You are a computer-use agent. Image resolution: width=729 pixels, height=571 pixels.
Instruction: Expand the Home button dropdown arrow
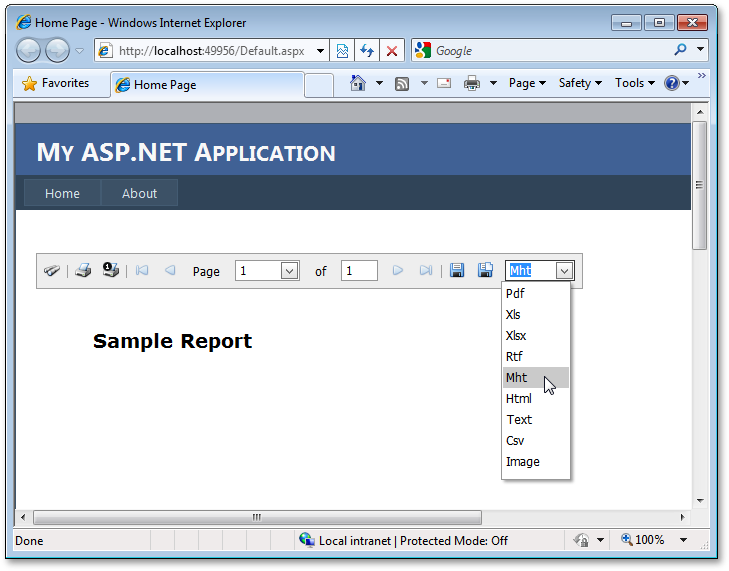pos(379,83)
